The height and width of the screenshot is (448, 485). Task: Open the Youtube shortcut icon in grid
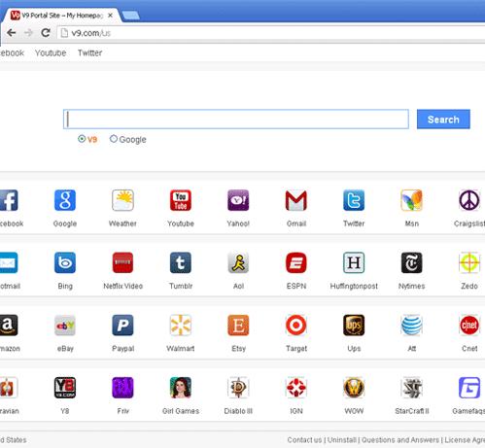[x=181, y=200]
